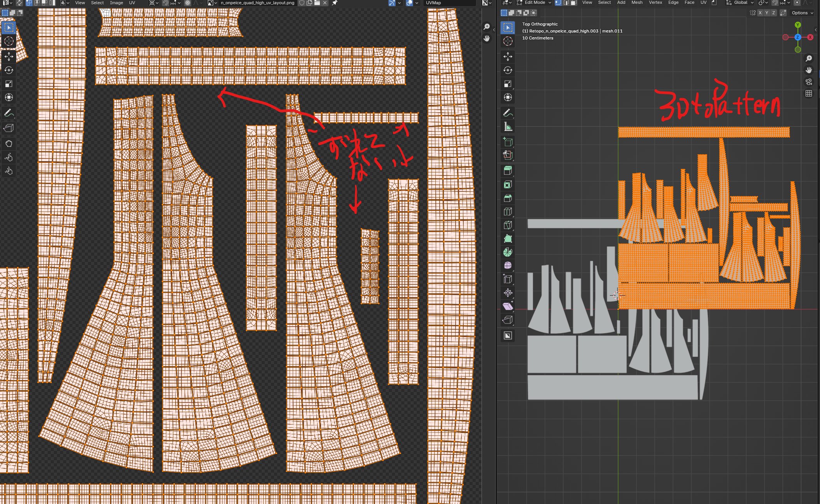Select the UV Grab sculpt tool
The image size is (820, 504).
[x=9, y=144]
